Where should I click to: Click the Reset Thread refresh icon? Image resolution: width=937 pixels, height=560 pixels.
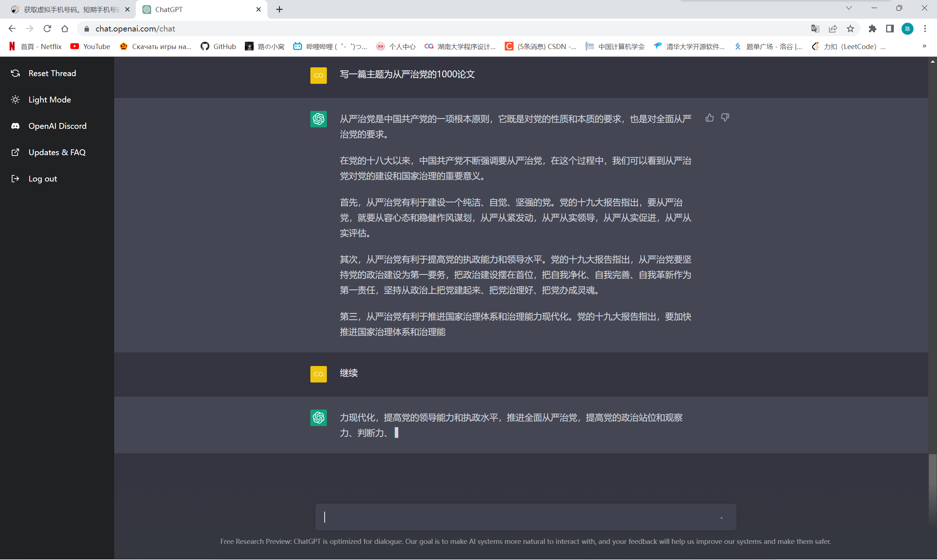15,73
